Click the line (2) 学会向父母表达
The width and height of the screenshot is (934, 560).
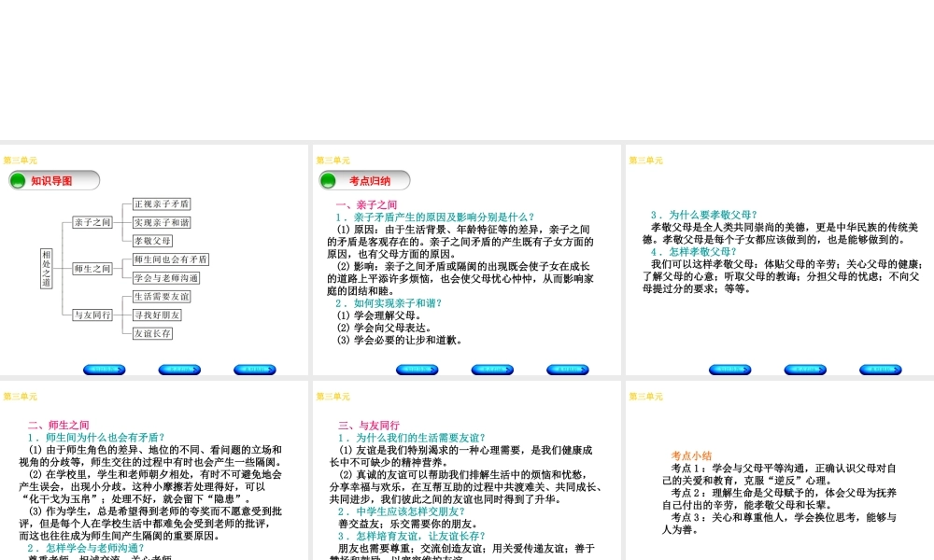tap(384, 328)
